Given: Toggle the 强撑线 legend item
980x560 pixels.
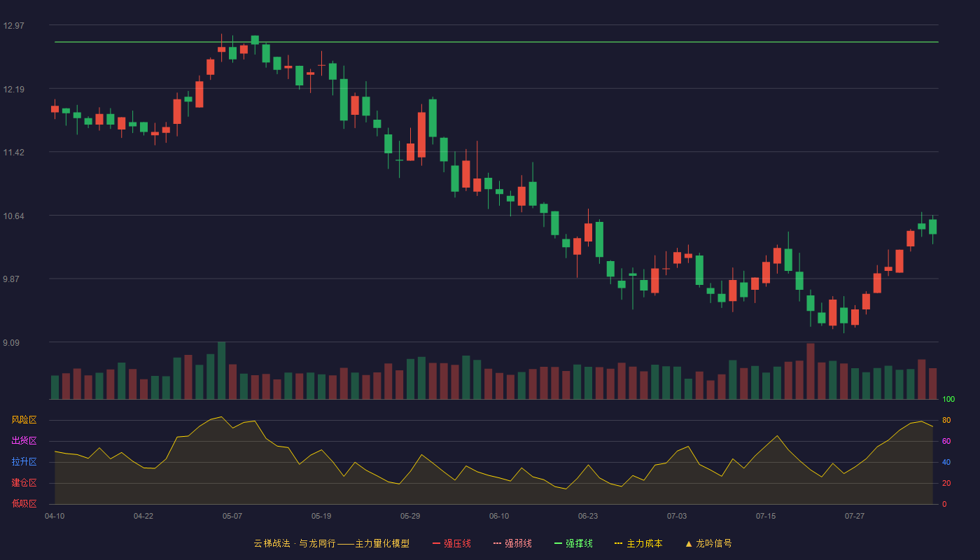Looking at the screenshot, I should [x=573, y=543].
